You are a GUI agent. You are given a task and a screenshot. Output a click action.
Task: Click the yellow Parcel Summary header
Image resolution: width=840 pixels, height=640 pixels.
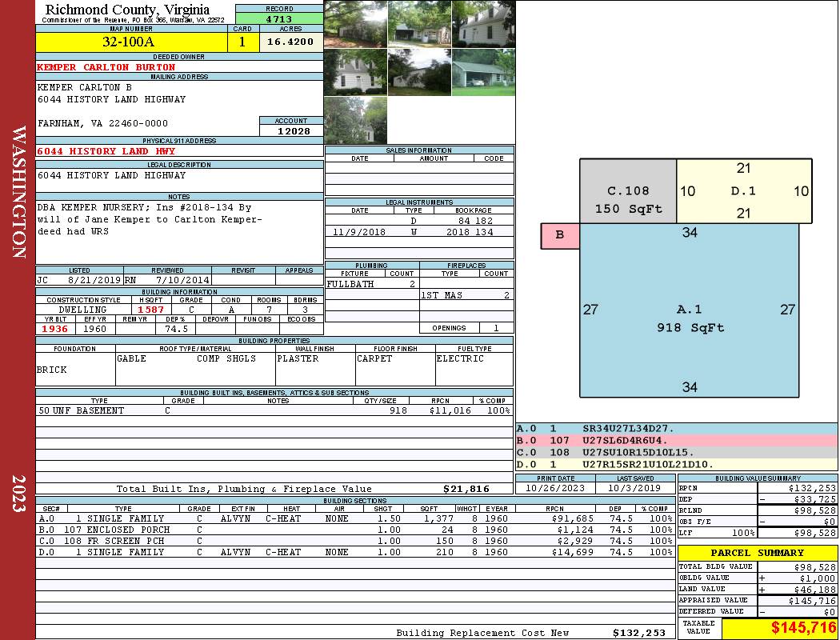(x=757, y=553)
